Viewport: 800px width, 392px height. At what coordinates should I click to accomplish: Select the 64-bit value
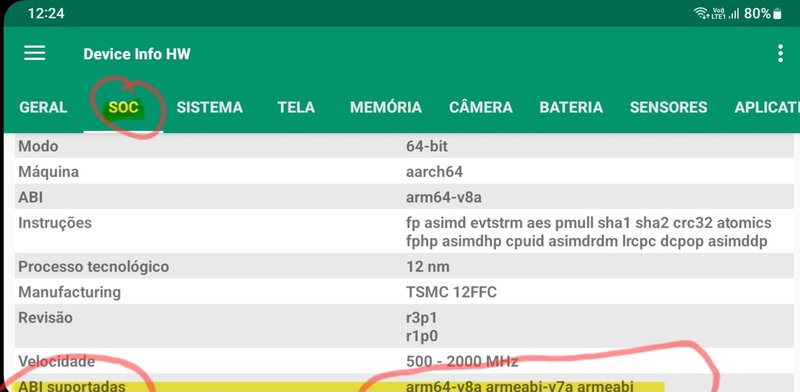pyautogui.click(x=427, y=146)
